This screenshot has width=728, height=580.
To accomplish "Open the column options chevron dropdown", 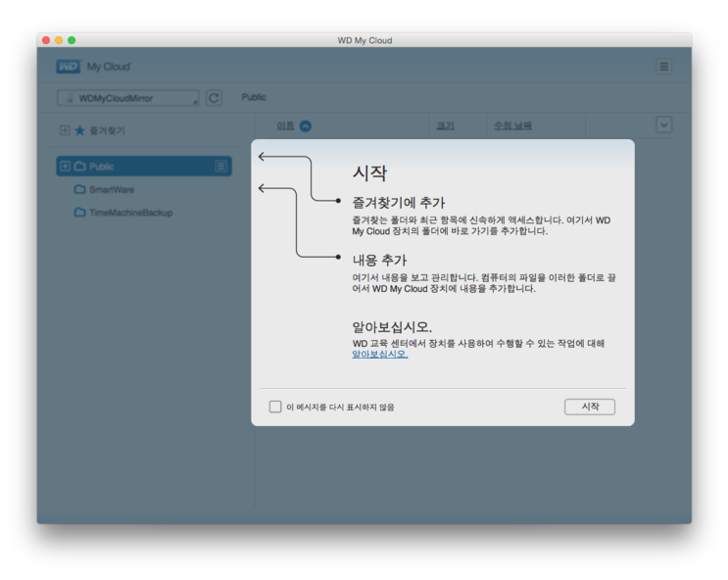I will point(664,125).
